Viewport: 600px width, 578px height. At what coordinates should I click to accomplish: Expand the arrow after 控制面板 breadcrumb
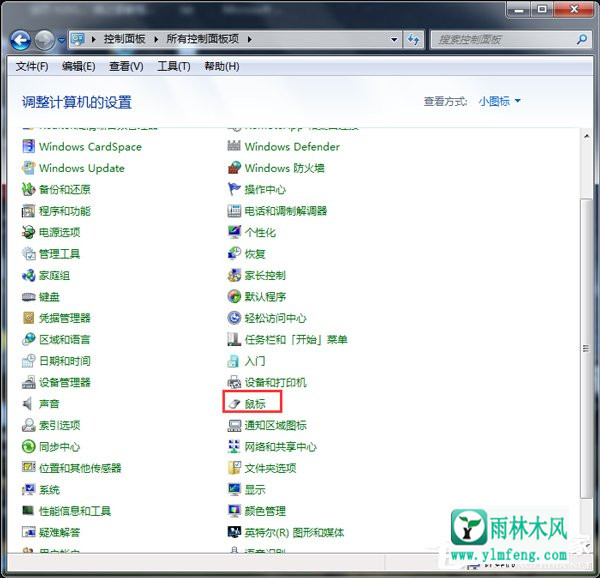coord(156,39)
